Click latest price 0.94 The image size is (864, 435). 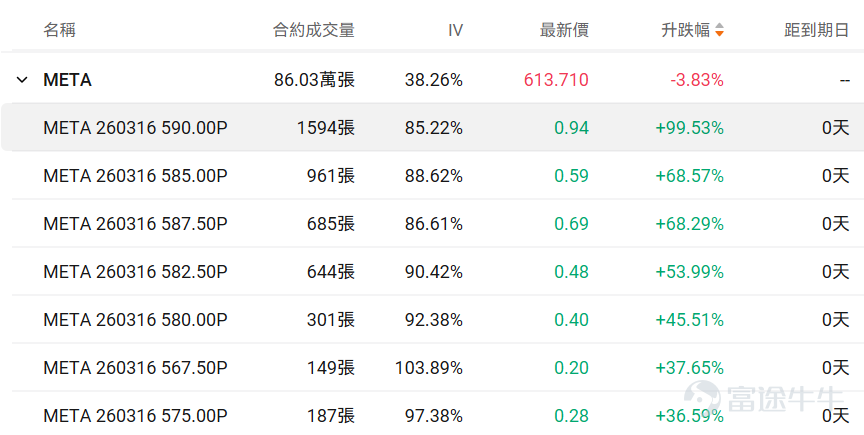pos(571,128)
